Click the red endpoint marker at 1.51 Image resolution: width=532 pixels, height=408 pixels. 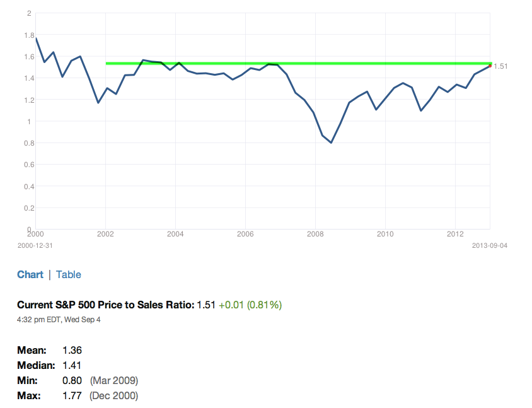click(490, 66)
